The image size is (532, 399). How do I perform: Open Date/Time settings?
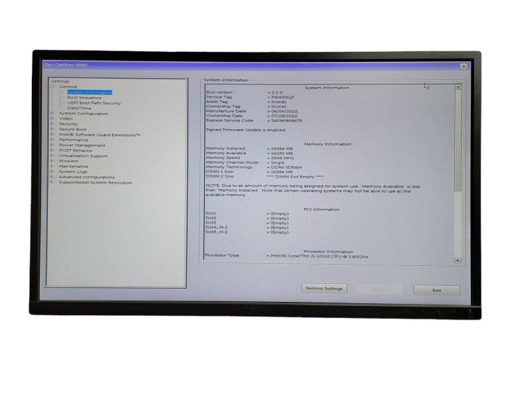(79, 108)
